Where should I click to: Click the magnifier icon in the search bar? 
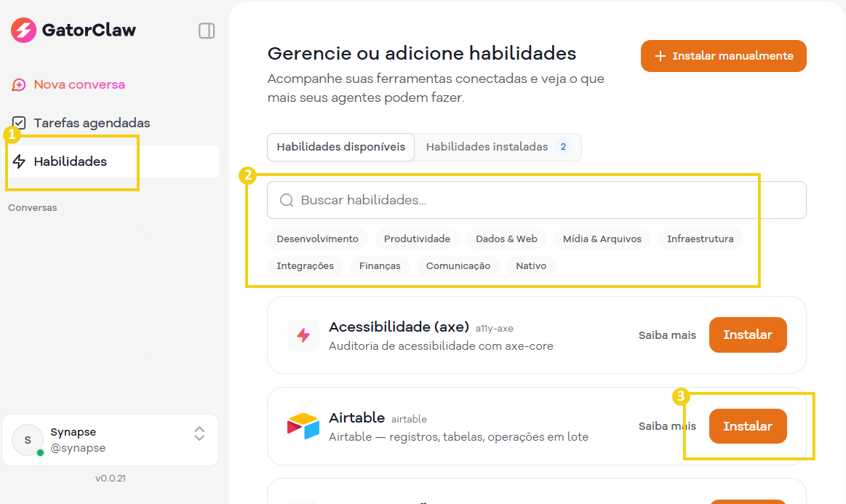tap(286, 199)
